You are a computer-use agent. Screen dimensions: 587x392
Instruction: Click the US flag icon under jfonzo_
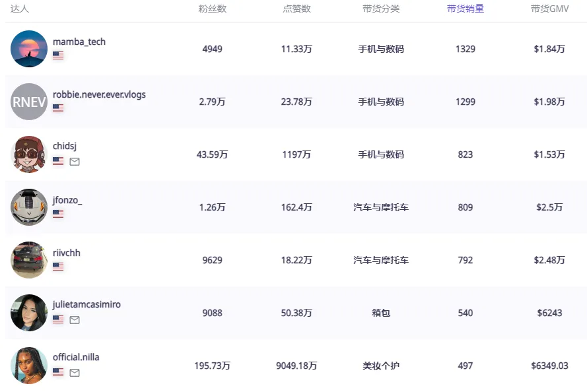(58, 214)
